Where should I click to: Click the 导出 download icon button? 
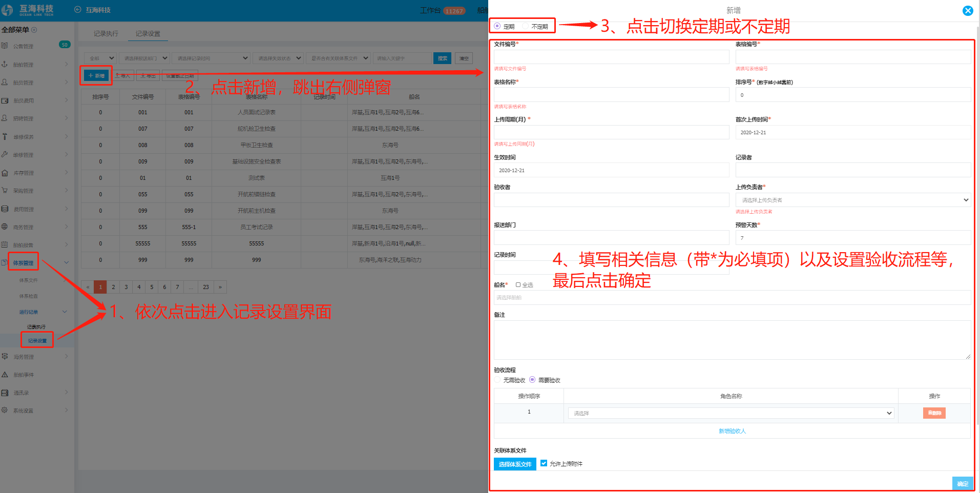pyautogui.click(x=148, y=75)
